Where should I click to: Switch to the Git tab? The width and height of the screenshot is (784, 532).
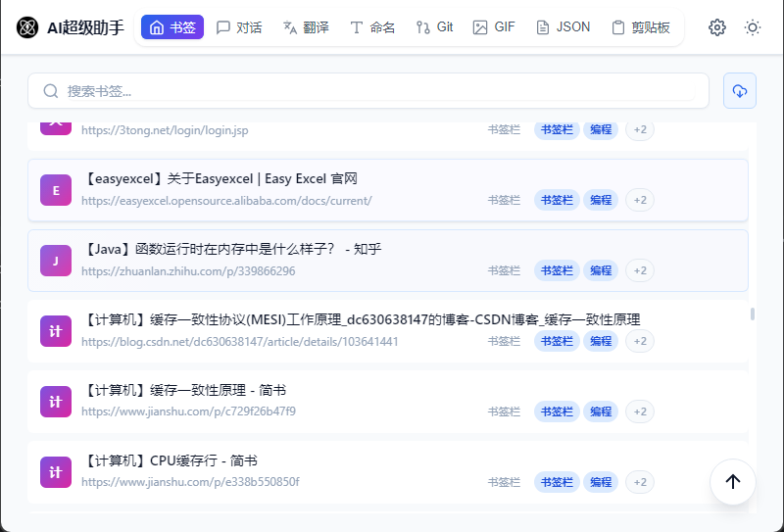(x=434, y=27)
